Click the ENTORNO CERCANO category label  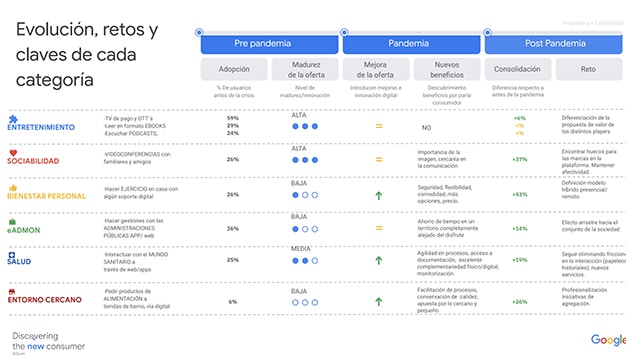coord(44,300)
